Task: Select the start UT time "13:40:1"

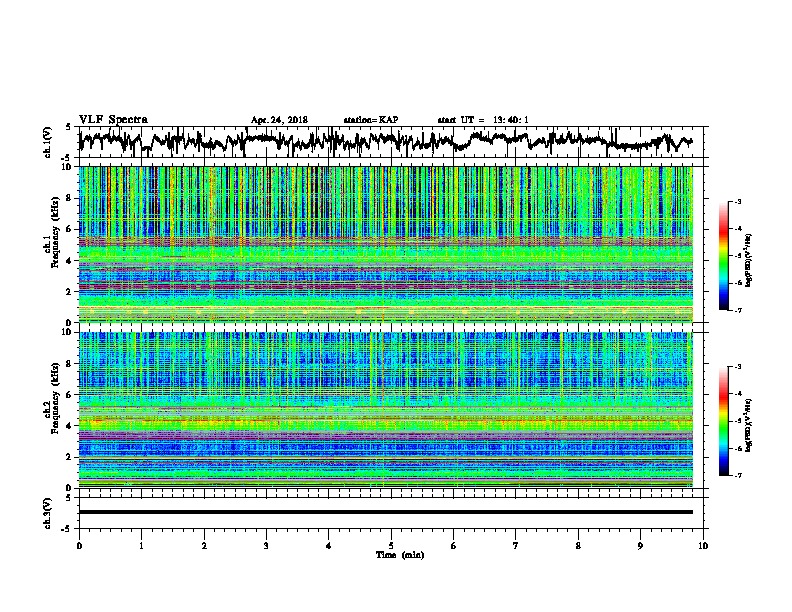Action: [x=511, y=120]
